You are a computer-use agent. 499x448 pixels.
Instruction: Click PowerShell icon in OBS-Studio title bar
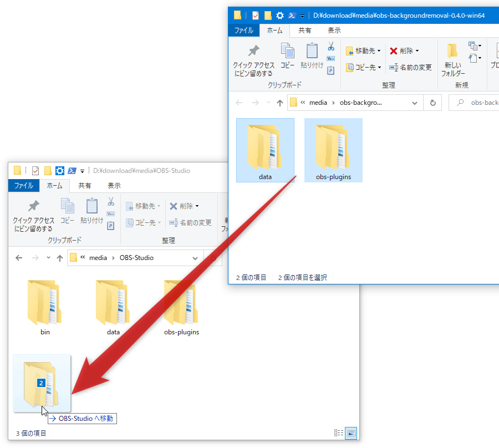pyautogui.click(x=72, y=171)
